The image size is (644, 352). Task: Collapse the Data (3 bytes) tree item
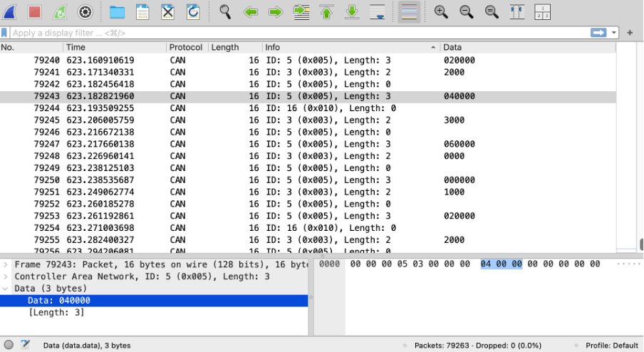pyautogui.click(x=5, y=289)
